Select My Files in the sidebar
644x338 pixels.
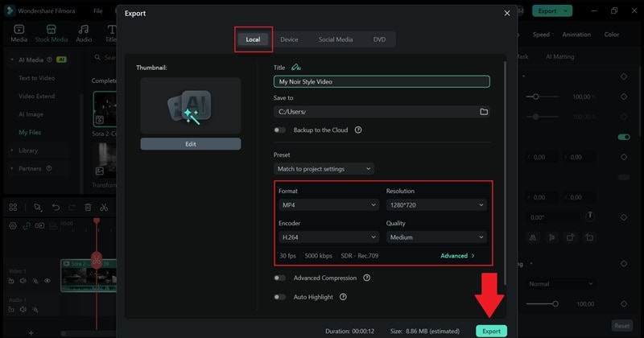point(30,132)
